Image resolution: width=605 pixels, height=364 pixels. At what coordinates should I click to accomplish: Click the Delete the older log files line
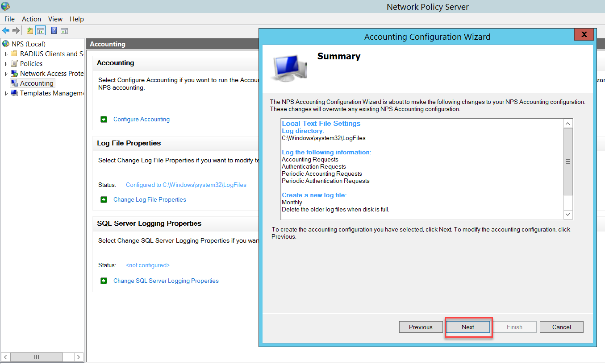tap(335, 209)
